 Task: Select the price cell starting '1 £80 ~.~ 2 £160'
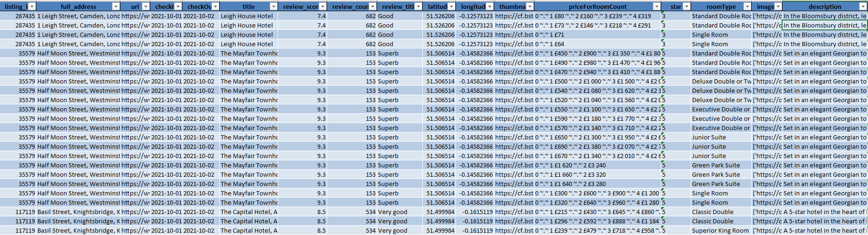click(x=598, y=16)
